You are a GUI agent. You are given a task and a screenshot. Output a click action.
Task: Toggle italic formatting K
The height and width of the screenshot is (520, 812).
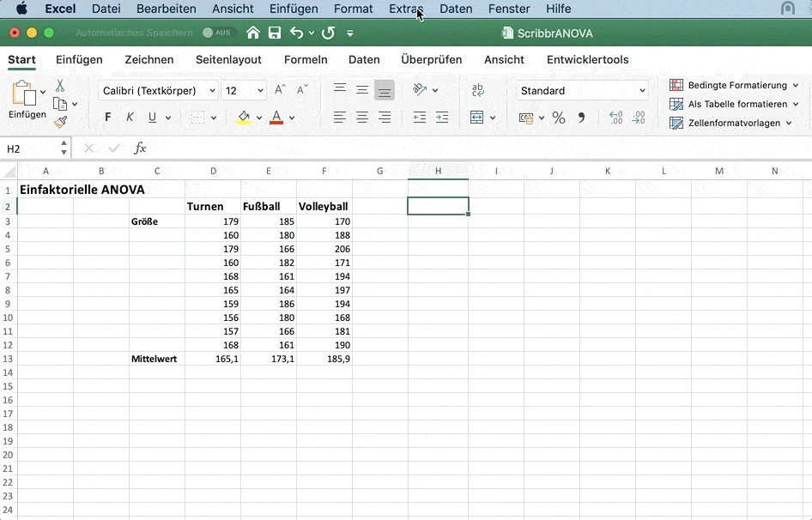[x=130, y=118]
